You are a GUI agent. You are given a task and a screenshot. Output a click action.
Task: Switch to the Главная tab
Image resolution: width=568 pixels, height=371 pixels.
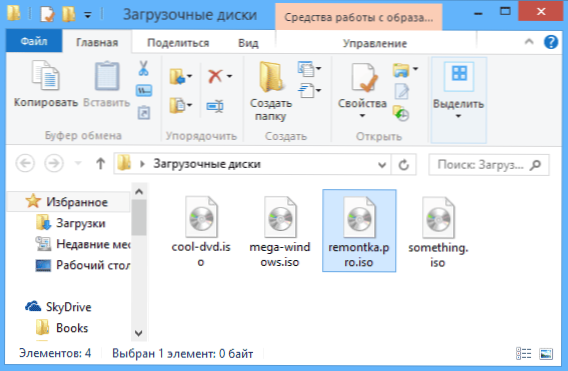pyautogui.click(x=97, y=42)
